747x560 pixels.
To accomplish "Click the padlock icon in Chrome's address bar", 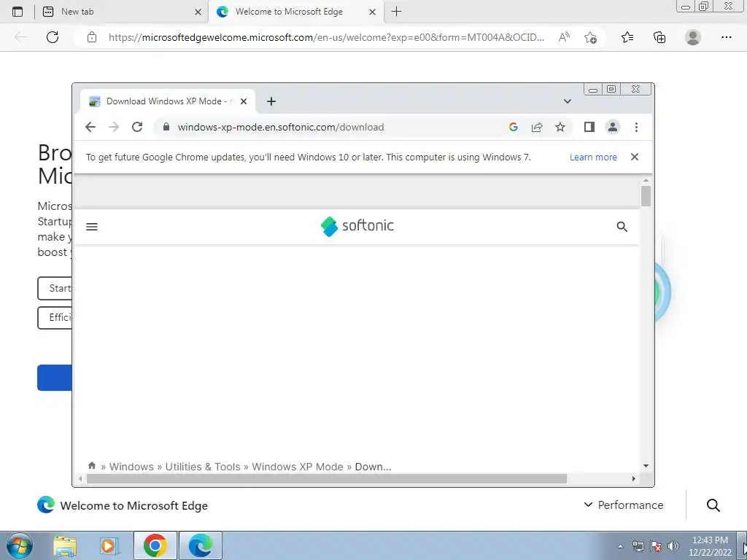I will click(x=166, y=127).
